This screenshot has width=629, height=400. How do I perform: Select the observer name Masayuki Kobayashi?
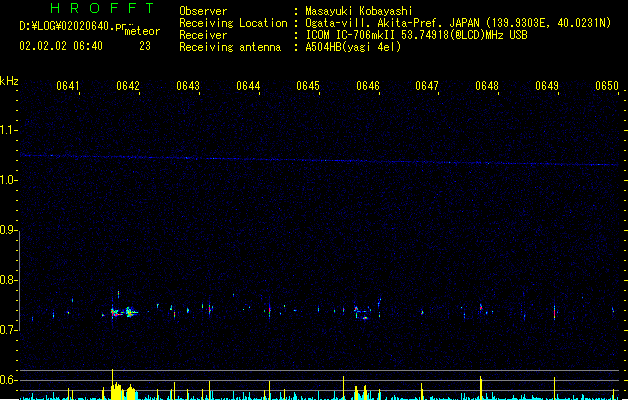pos(359,11)
